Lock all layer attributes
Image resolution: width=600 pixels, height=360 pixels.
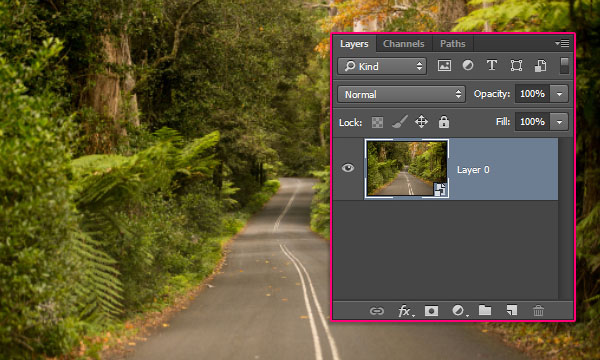(x=443, y=122)
